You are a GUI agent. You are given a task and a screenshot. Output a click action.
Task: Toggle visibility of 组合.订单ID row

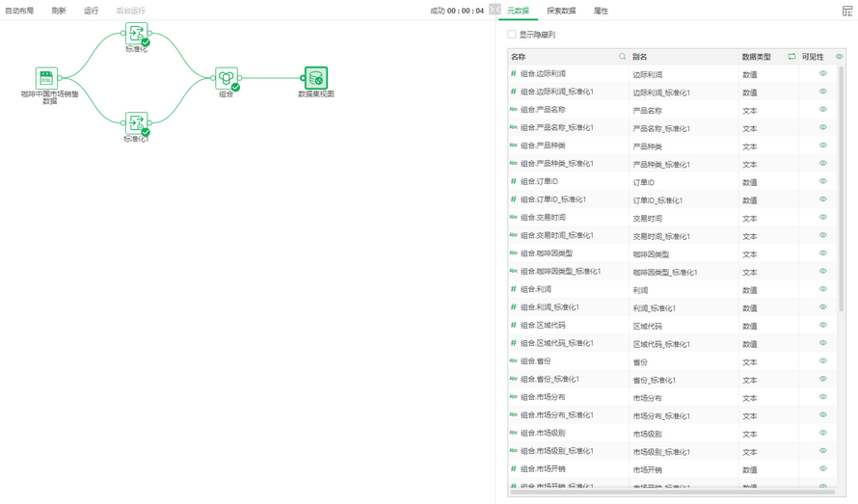823,181
